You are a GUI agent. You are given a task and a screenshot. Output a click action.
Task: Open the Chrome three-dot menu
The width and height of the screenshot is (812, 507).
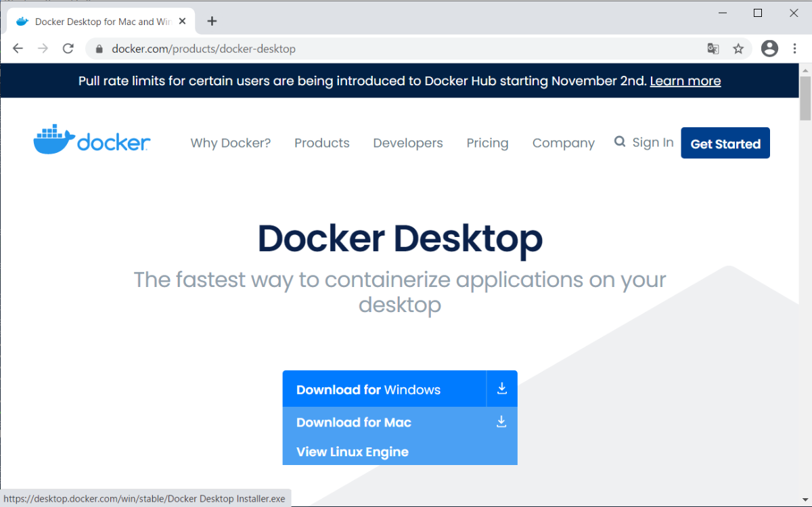(793, 49)
